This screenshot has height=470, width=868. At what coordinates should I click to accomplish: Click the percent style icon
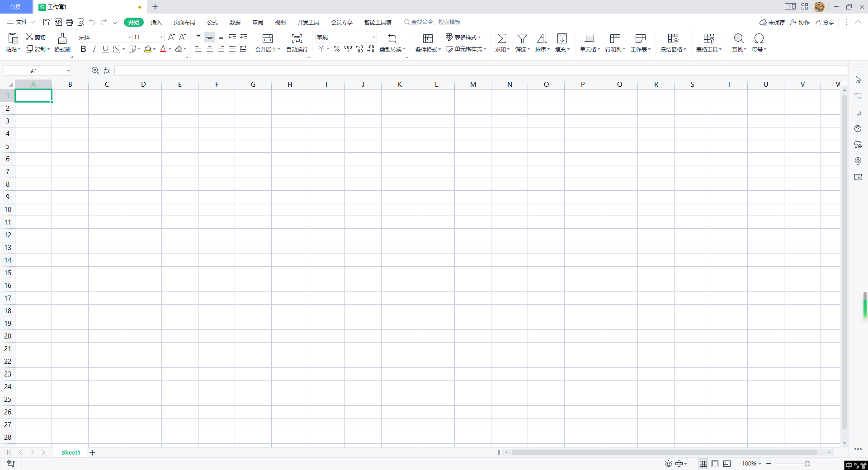click(x=337, y=49)
